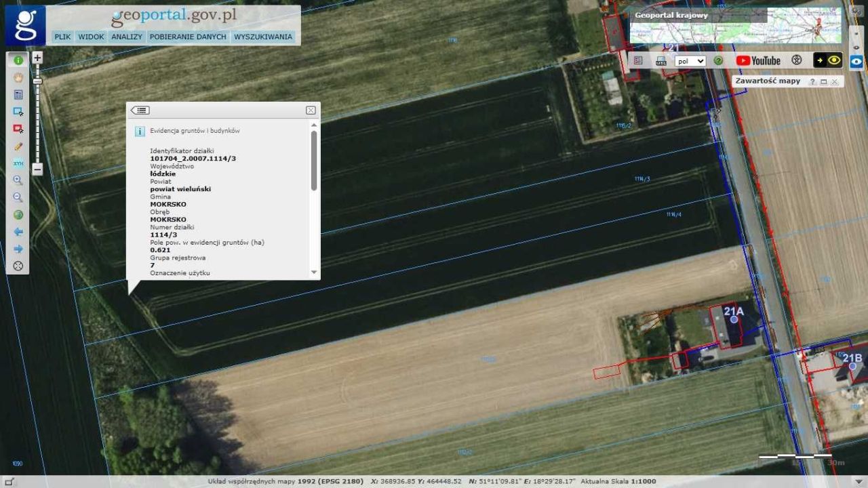Click the grid icon below the minimap
Screen dimensions: 868x488
[638, 60]
